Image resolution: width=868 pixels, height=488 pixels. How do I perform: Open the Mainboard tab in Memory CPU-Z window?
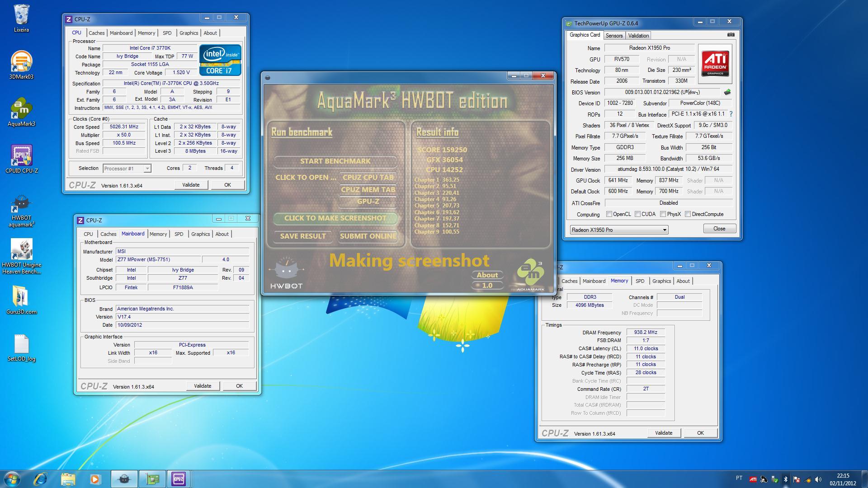point(594,281)
